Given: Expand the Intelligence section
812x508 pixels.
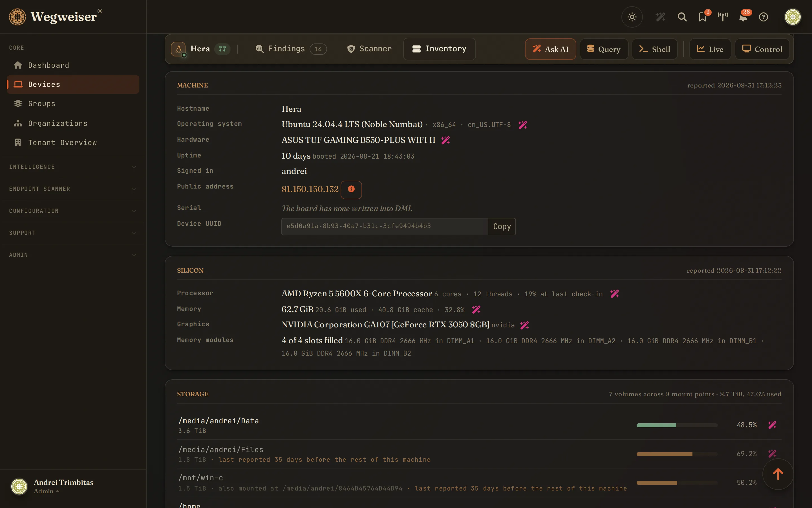Looking at the screenshot, I should point(73,167).
